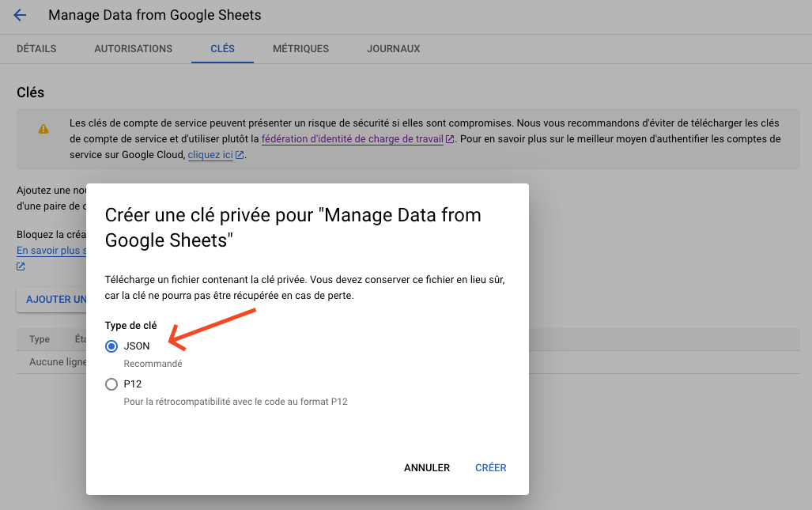The width and height of the screenshot is (812, 510).
Task: Select the JSON key type radio button
Action: click(x=111, y=346)
